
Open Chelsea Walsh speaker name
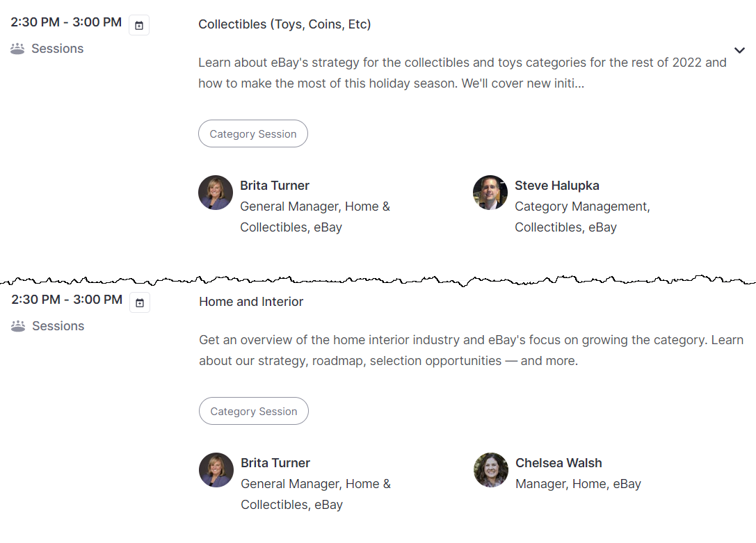point(558,463)
